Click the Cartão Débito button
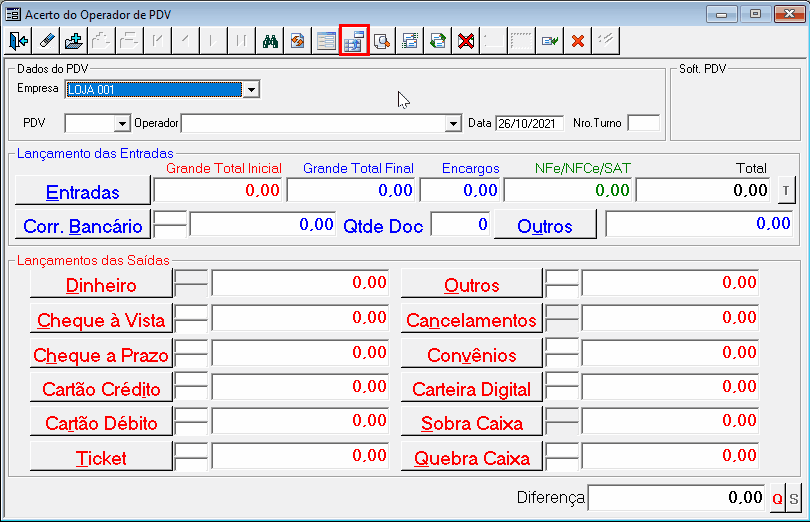 [101, 422]
